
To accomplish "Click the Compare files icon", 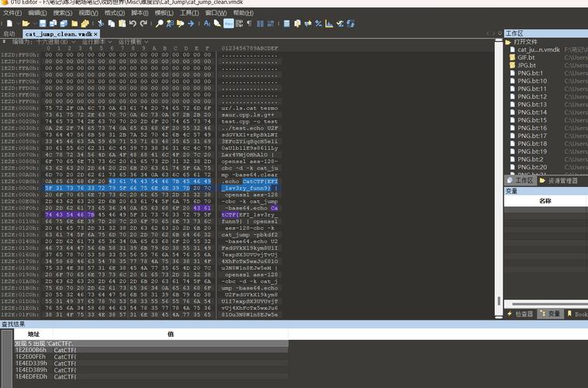I will click(x=297, y=23).
